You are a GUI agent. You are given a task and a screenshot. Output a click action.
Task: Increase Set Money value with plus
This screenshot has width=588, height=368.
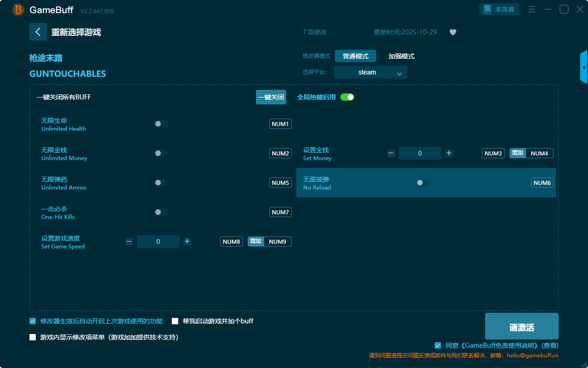[x=449, y=153]
